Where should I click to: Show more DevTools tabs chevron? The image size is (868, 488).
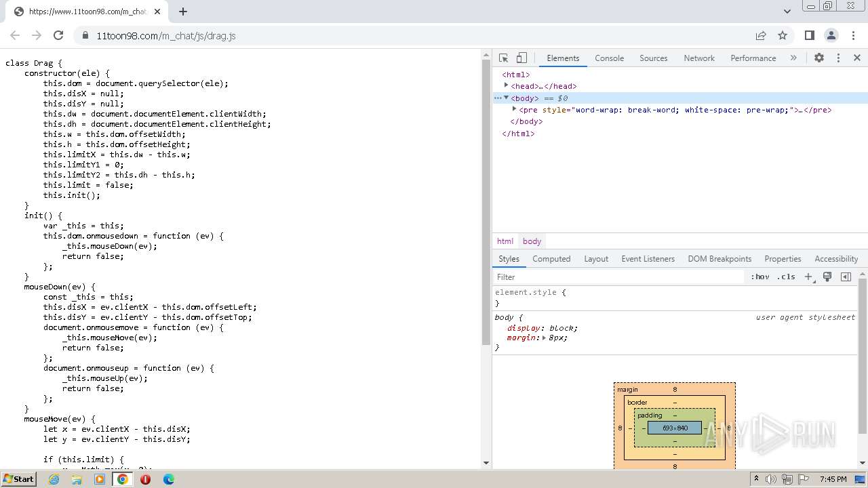(x=793, y=58)
